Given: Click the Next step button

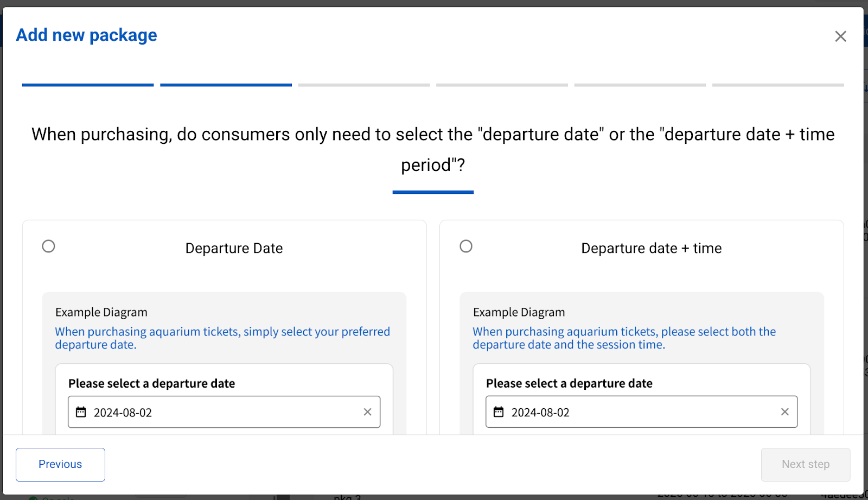Looking at the screenshot, I should [805, 464].
